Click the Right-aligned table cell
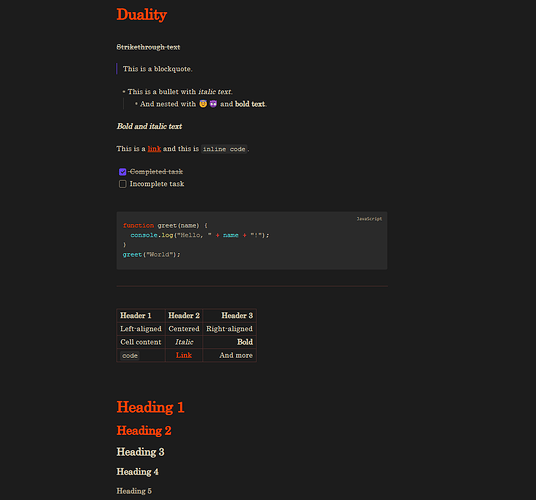This screenshot has width=536, height=500. click(x=229, y=329)
